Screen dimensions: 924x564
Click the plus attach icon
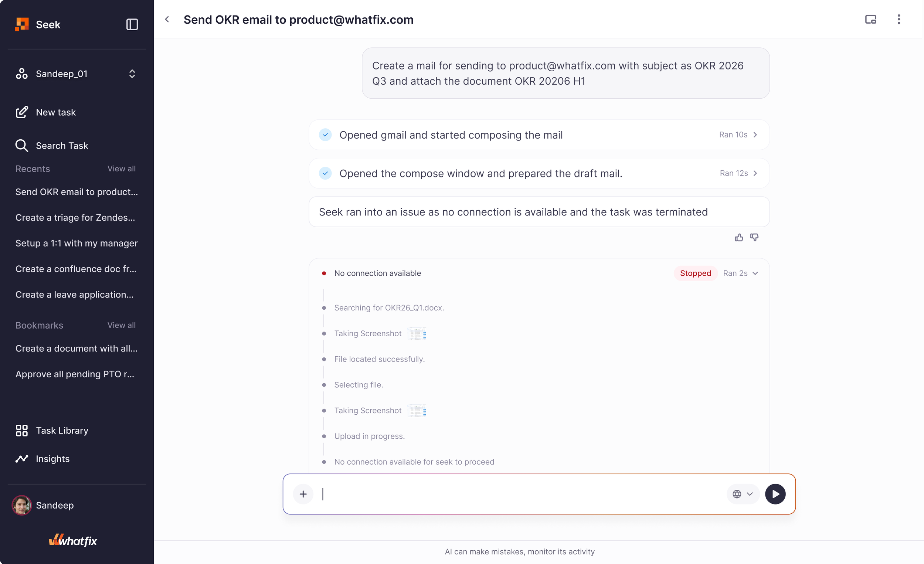303,494
